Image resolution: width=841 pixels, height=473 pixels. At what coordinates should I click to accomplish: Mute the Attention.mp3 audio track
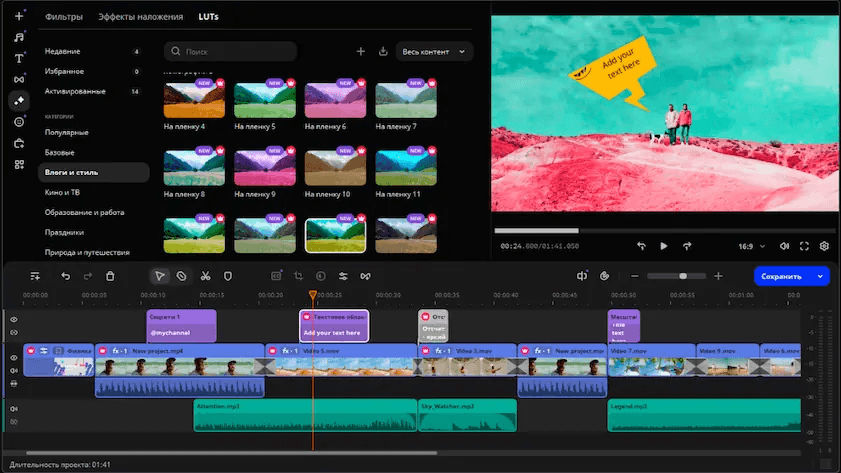tap(14, 409)
